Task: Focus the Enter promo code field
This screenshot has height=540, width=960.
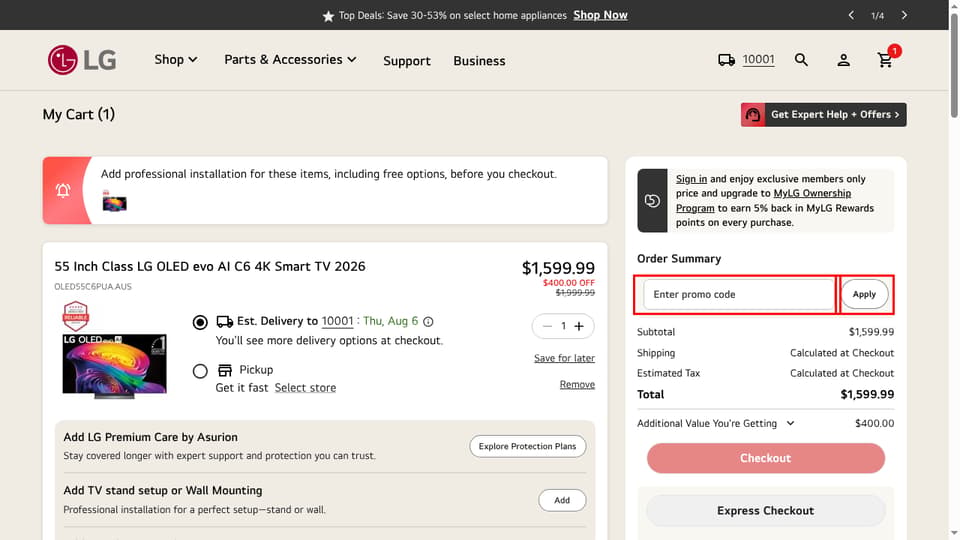Action: tap(740, 294)
